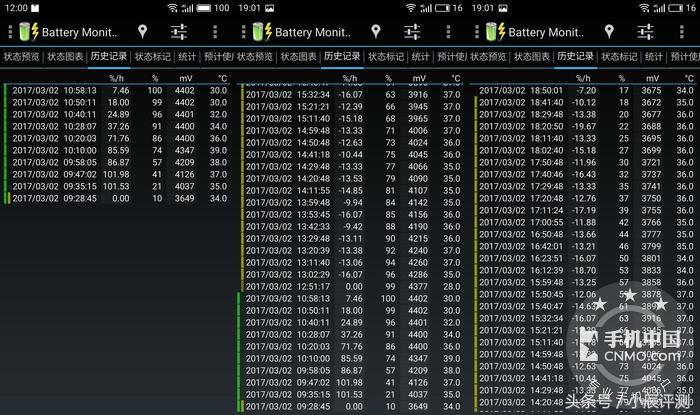700x415 pixels.
Task: Tap %/h column header on the 12:00 screen
Action: (117, 79)
